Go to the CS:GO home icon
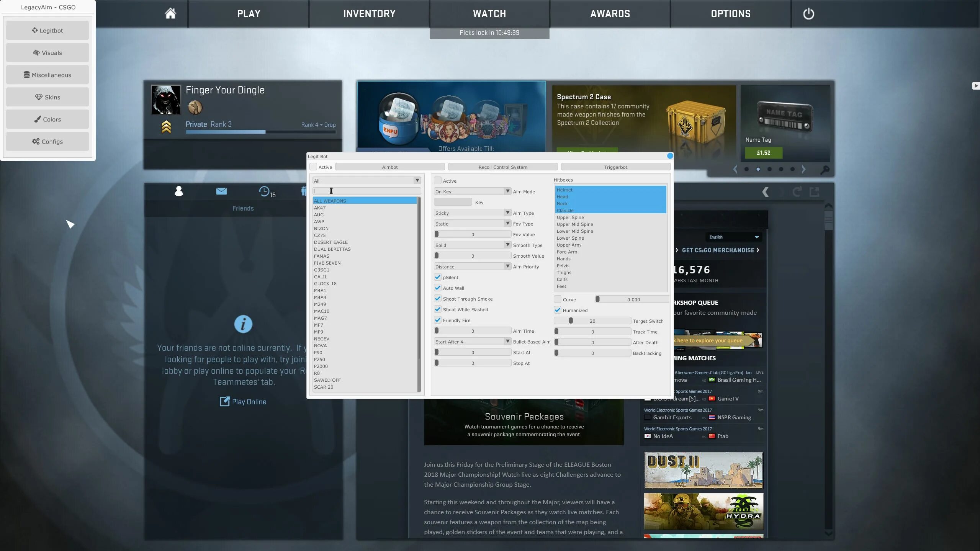980x551 pixels. coord(170,13)
